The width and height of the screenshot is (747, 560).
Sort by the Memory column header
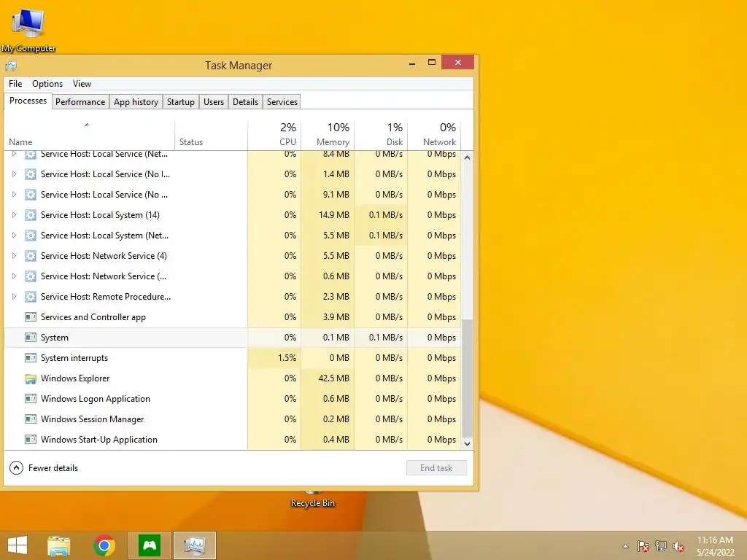click(328, 135)
